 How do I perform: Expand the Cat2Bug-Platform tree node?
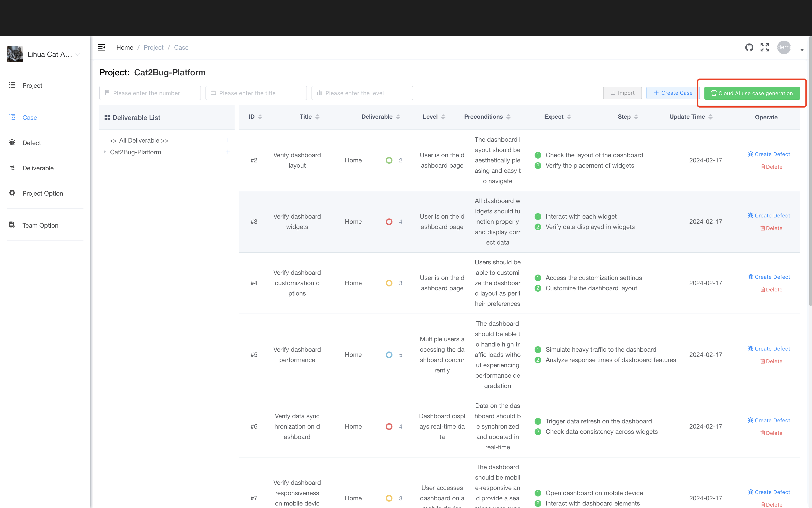coord(105,152)
